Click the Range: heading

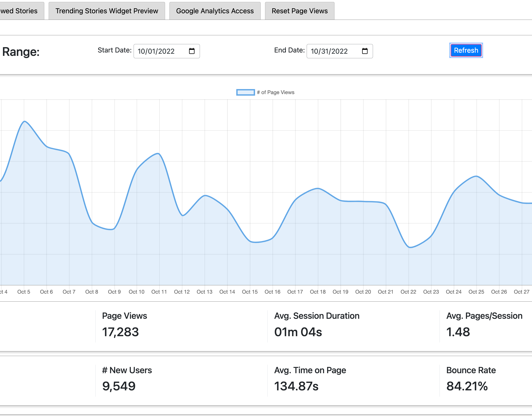tap(21, 52)
